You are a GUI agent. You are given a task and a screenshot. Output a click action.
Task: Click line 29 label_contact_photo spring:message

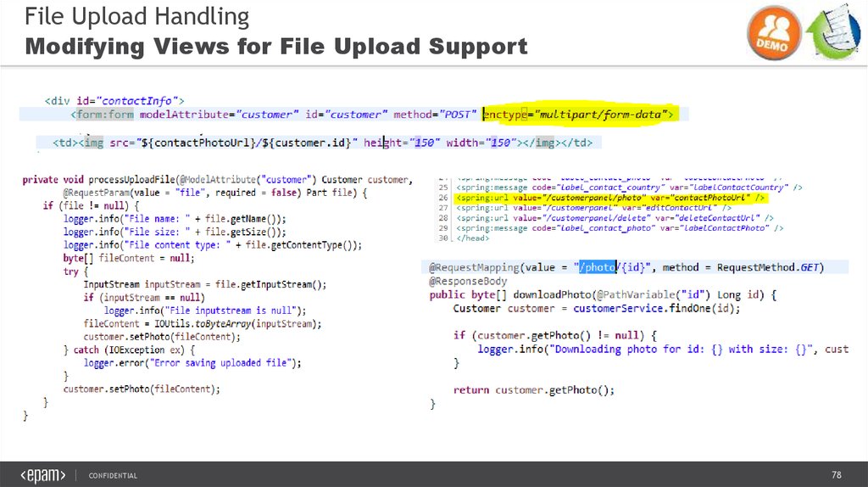tap(620, 227)
